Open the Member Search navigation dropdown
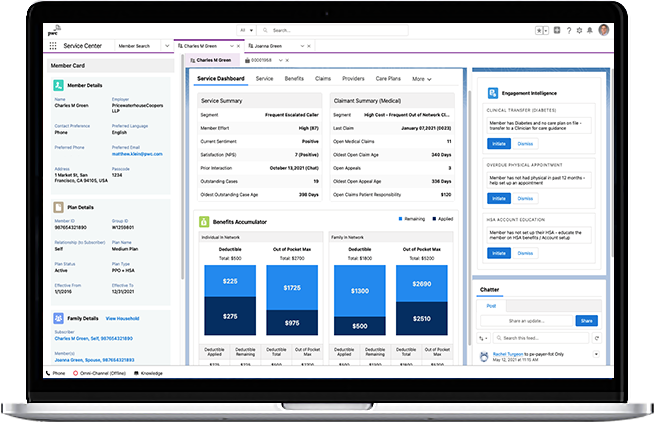 click(x=138, y=46)
